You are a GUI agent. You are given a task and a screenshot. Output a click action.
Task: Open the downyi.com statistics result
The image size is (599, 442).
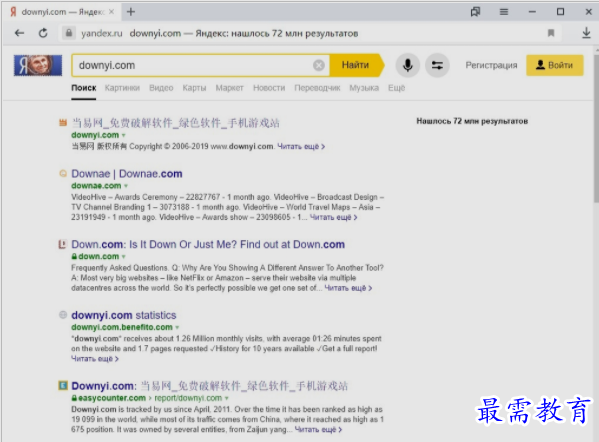coord(124,315)
